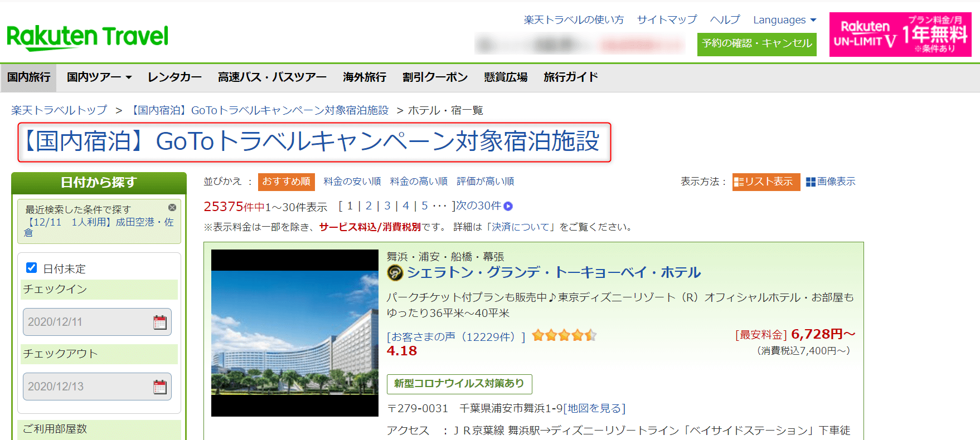The width and height of the screenshot is (980, 440).
Task: Select リスト表示 list view
Action: 766,182
